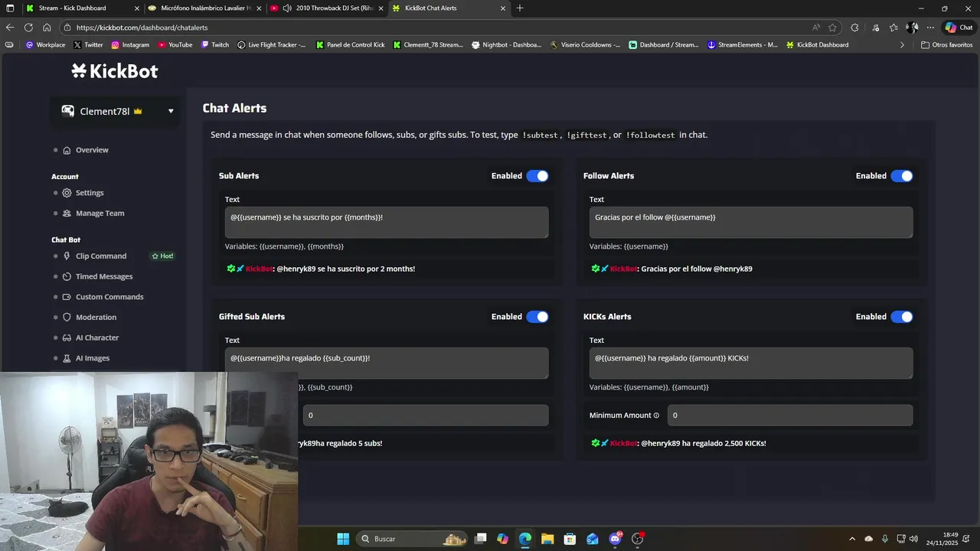Click the browser back arrow
The width and height of the screenshot is (980, 551).
pos(10,28)
